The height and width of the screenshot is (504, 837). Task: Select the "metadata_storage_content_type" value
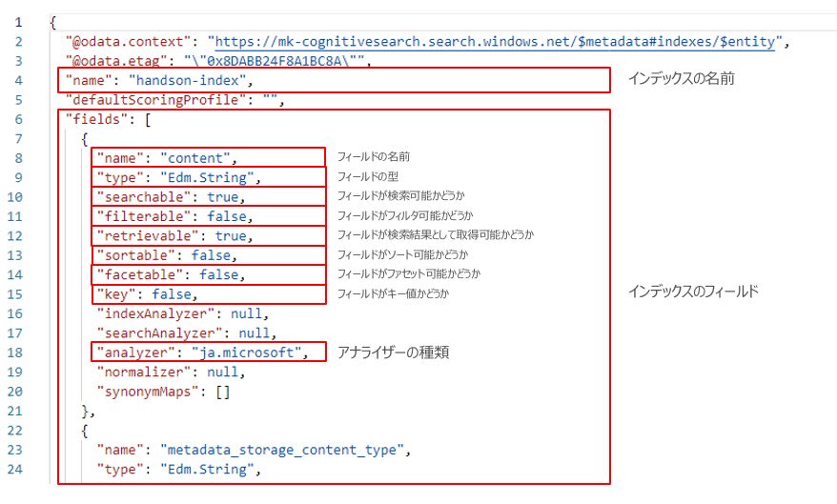282,450
